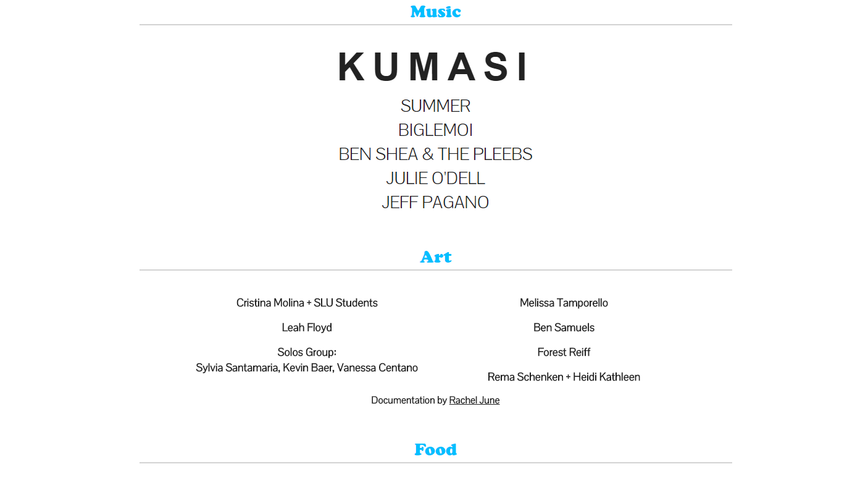Click the Melissa Tamporello artist name

tap(564, 303)
